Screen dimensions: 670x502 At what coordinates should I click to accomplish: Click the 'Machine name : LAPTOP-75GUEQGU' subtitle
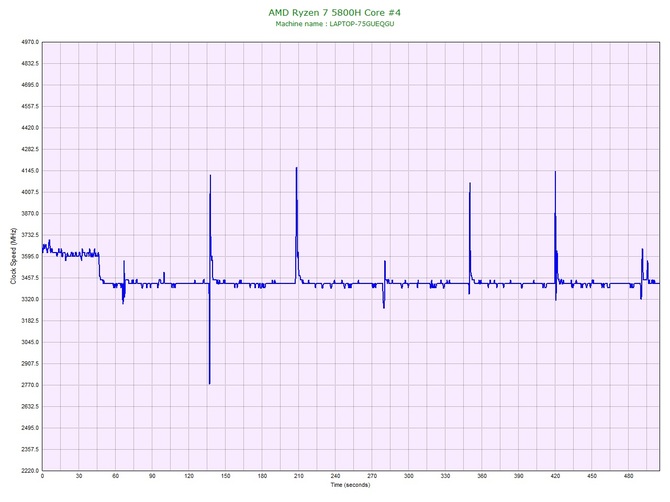point(335,24)
